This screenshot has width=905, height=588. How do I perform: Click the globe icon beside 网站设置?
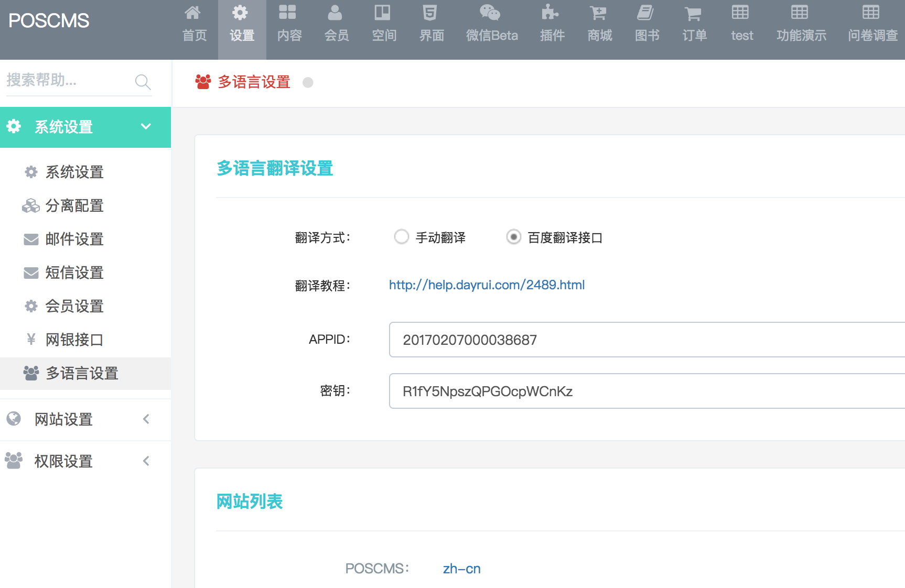pos(14,419)
